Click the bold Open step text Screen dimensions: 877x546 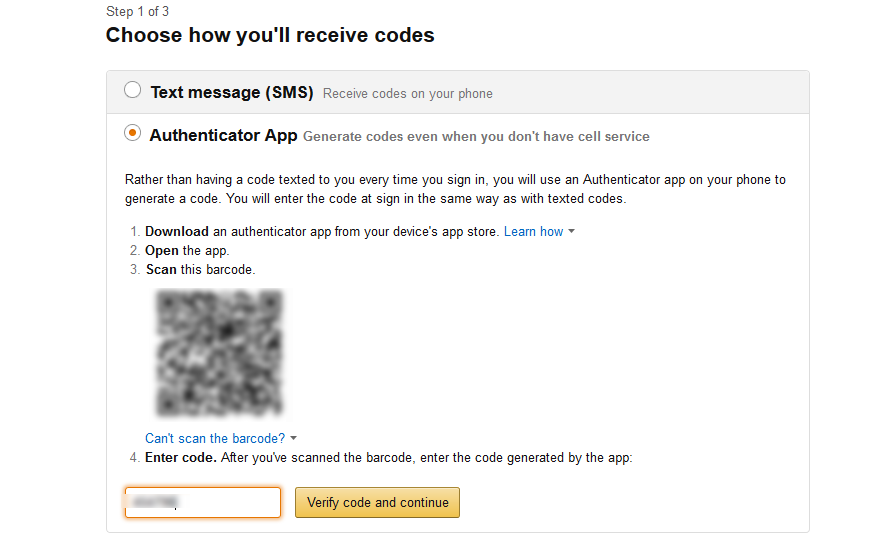tap(162, 250)
